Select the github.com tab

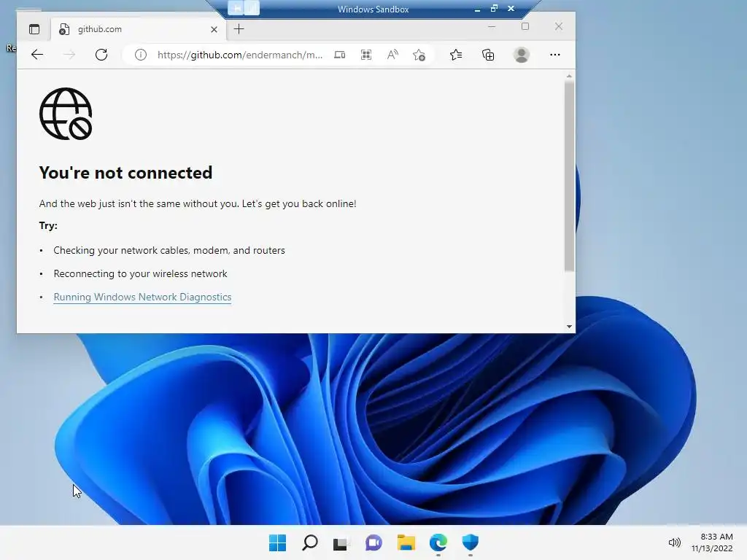tap(138, 29)
